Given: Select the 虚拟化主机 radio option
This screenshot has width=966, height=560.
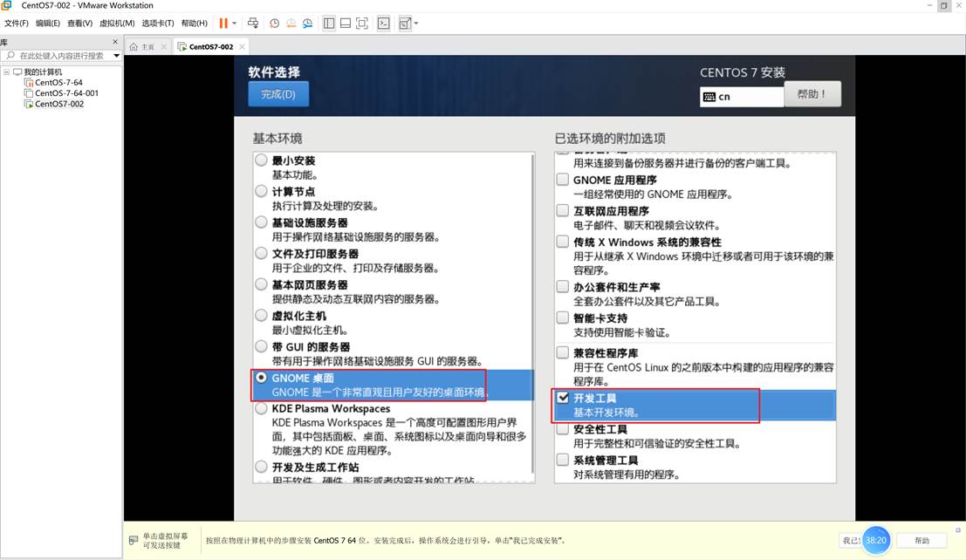Looking at the screenshot, I should 261,316.
